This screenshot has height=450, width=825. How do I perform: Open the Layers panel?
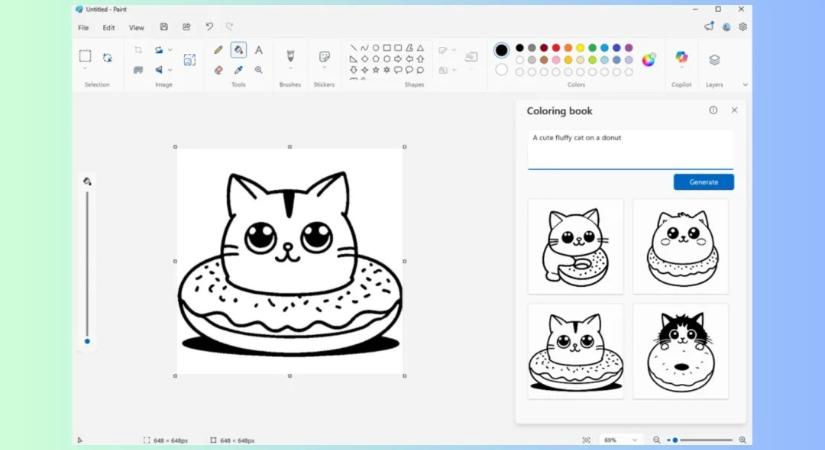714,59
